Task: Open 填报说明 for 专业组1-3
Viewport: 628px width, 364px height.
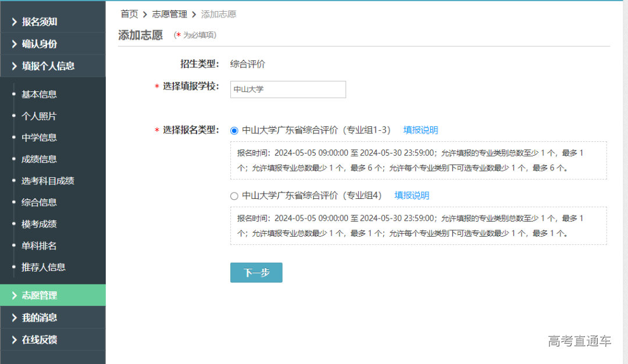Action: 420,130
